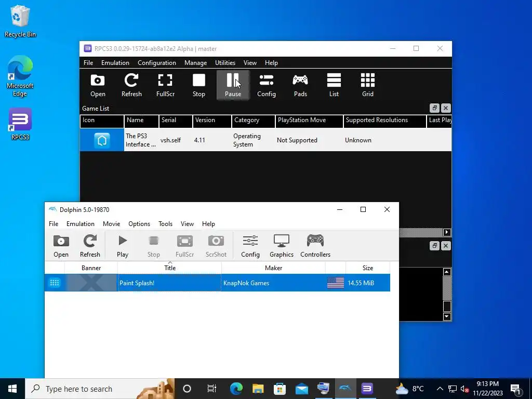Open RPCS3 Help menu
532x399 pixels.
pyautogui.click(x=271, y=63)
